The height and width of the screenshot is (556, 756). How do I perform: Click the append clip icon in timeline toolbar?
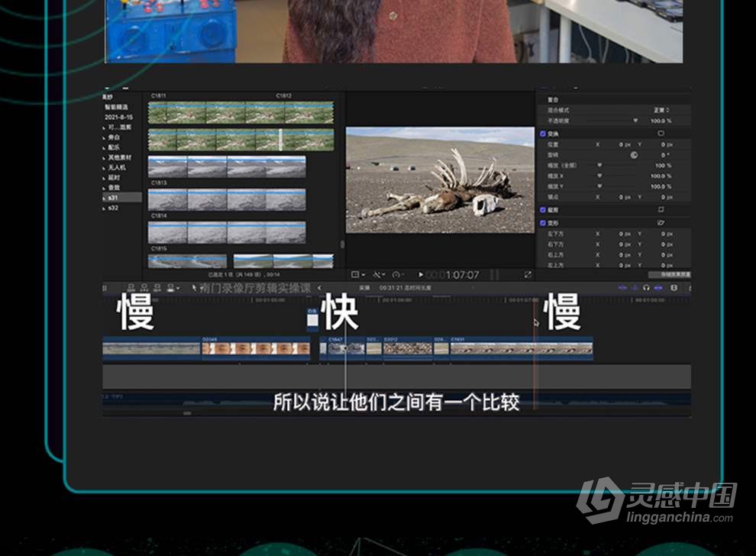[157, 288]
